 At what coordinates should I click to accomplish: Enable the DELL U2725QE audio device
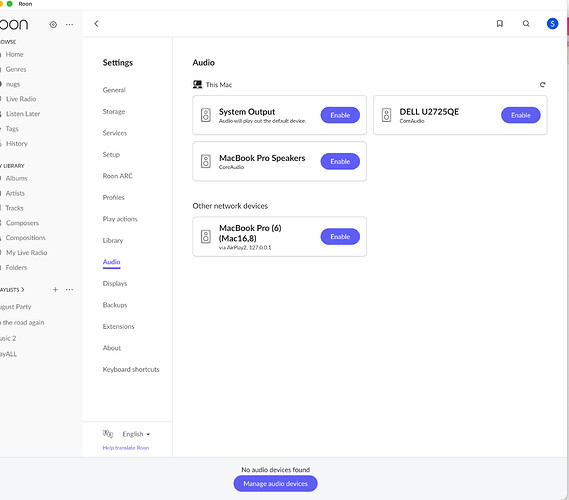coord(520,115)
